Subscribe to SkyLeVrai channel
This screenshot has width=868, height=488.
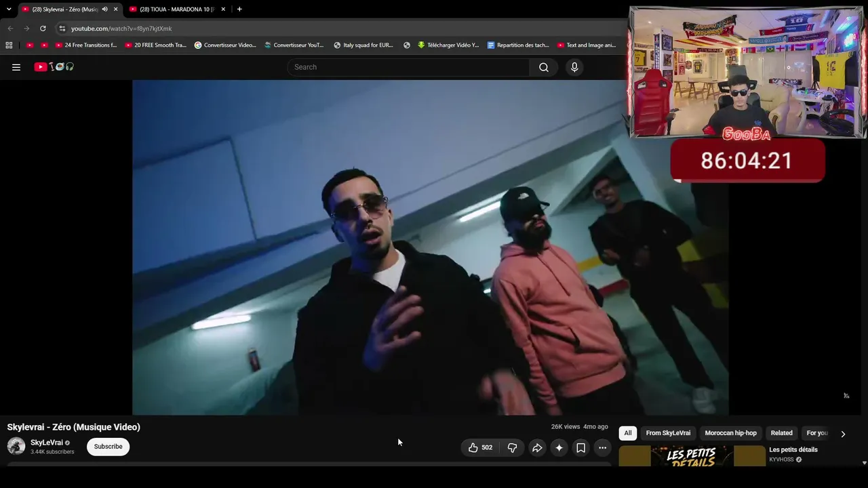(x=108, y=447)
